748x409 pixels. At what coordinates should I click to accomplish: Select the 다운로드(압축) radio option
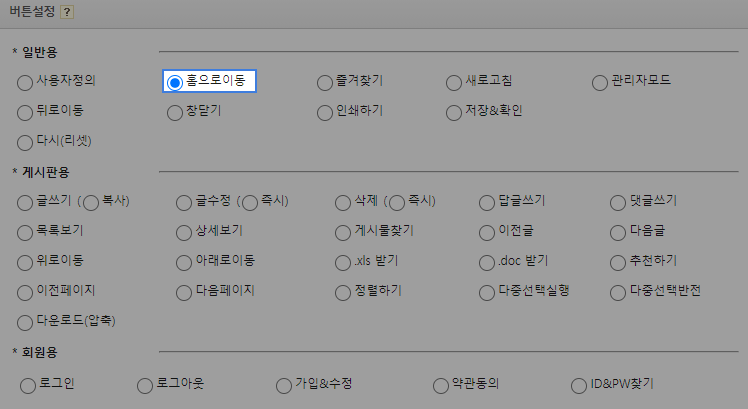coord(25,323)
